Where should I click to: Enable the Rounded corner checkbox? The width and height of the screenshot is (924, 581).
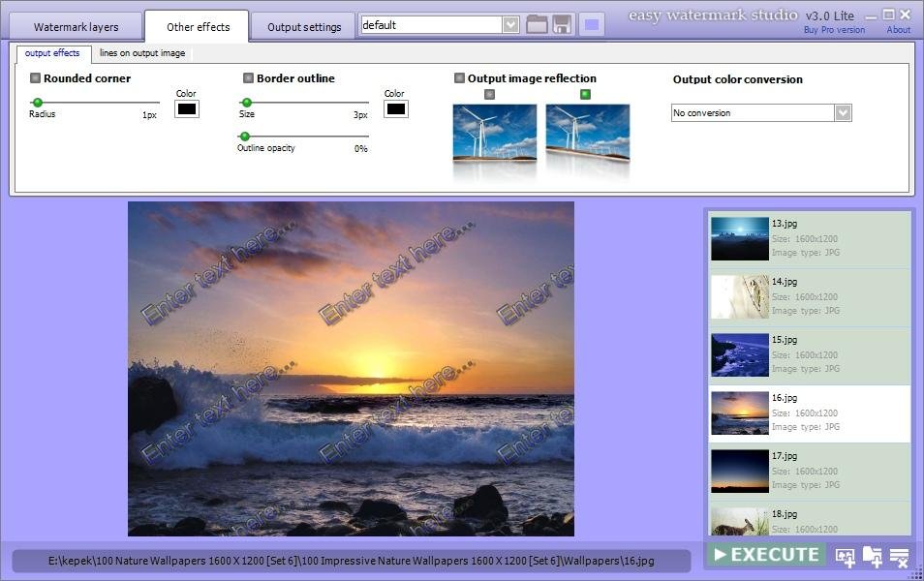(x=36, y=78)
